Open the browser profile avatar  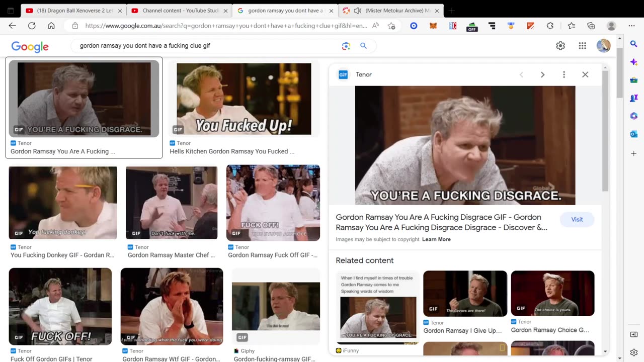pyautogui.click(x=611, y=26)
